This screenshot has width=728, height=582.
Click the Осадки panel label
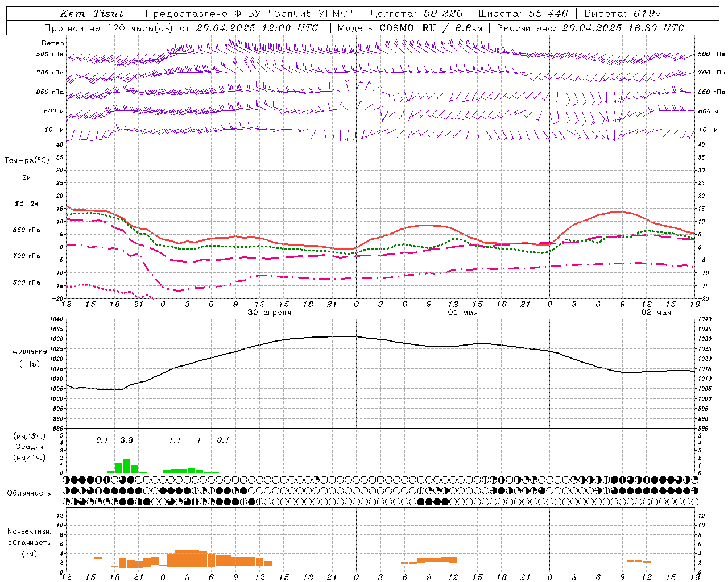[x=30, y=447]
